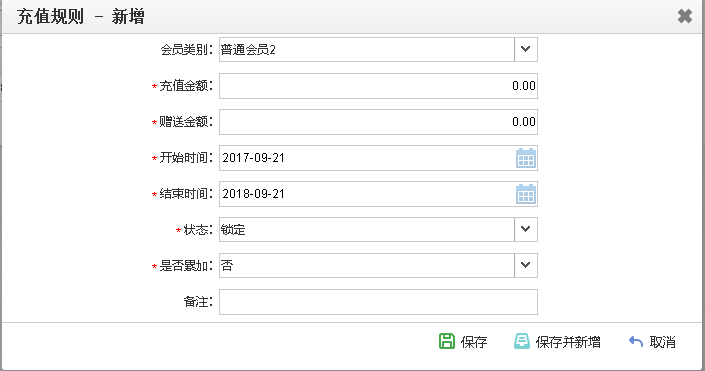Focus the 赠送金额 amount field
Image resolution: width=705 pixels, height=371 pixels.
tap(378, 122)
